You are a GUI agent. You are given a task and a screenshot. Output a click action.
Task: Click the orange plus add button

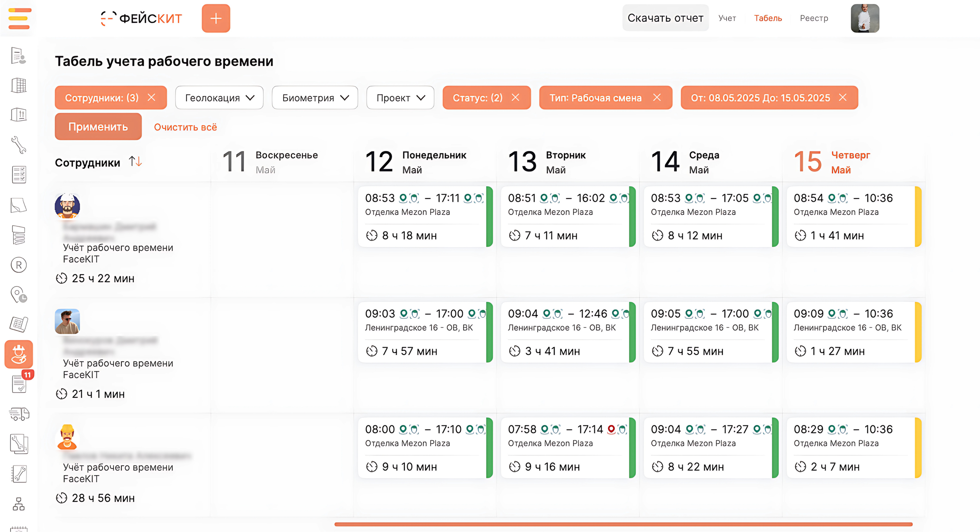(216, 18)
